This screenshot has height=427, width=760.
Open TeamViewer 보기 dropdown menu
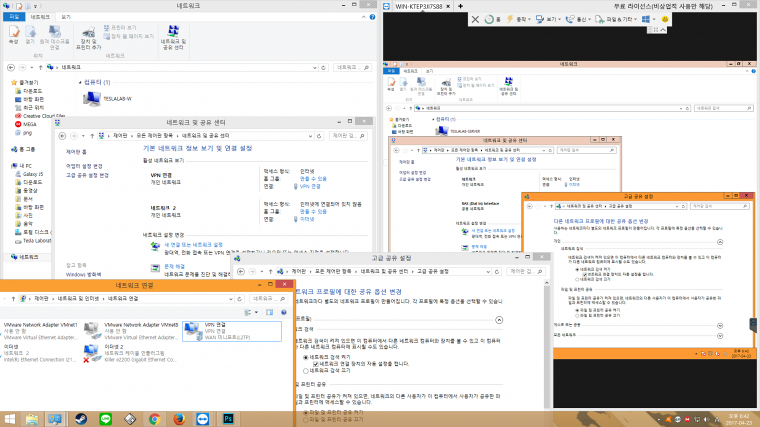[x=549, y=19]
